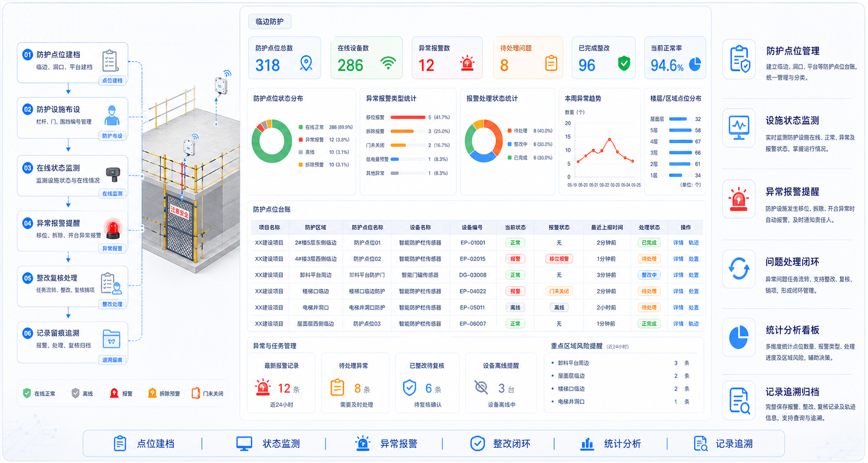The height and width of the screenshot is (463, 868).
Task: Click 处理 link in DG-03008 row
Action: point(694,275)
